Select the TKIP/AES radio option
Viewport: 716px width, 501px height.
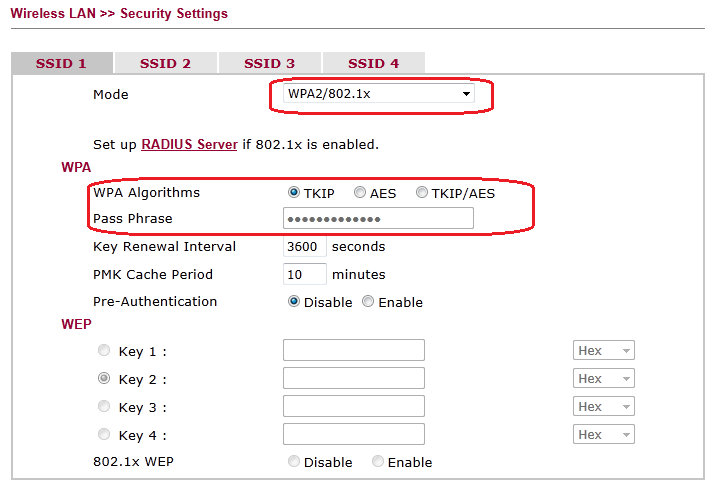coord(422,193)
